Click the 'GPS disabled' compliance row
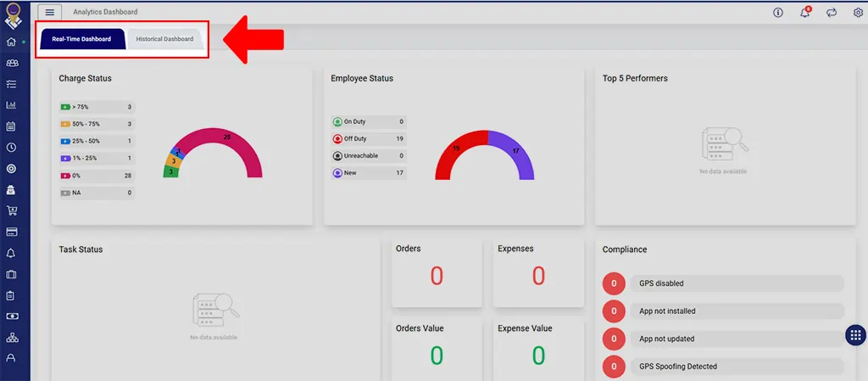Screen dimensions: 868x381 point(737,283)
